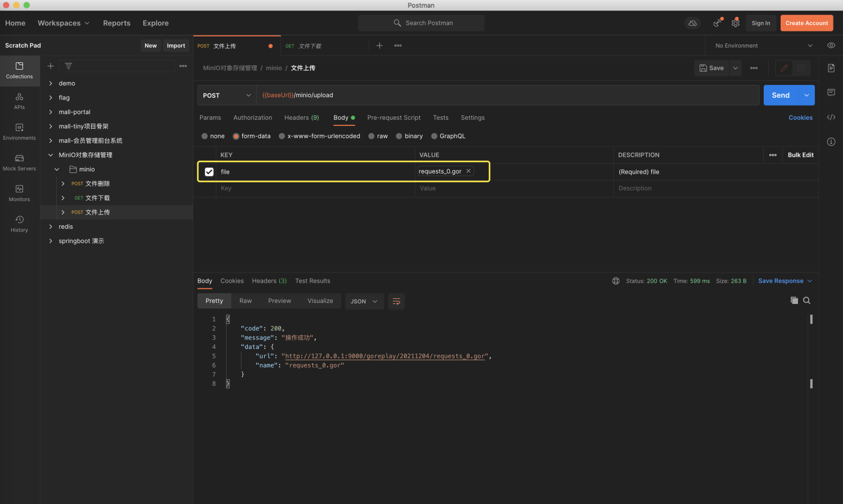843x504 pixels.
Task: Open tab options ellipsis next to the new-tab plus
Action: (x=398, y=46)
